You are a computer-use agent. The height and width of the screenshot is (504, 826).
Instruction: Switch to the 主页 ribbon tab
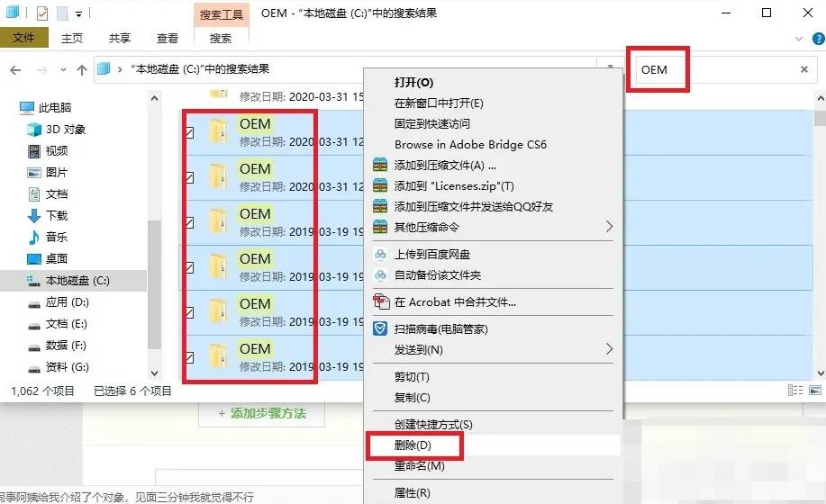pos(72,38)
